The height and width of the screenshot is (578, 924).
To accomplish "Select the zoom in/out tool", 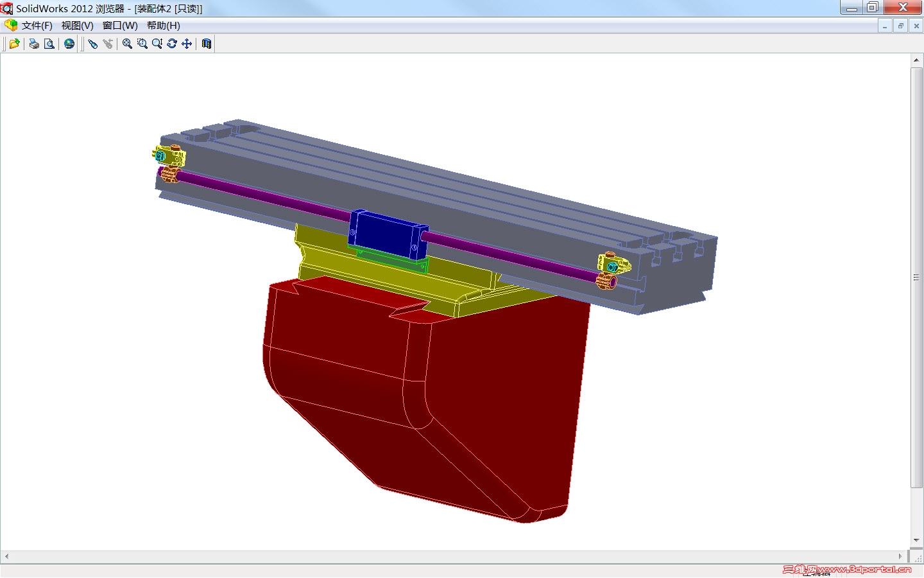I will pyautogui.click(x=157, y=44).
